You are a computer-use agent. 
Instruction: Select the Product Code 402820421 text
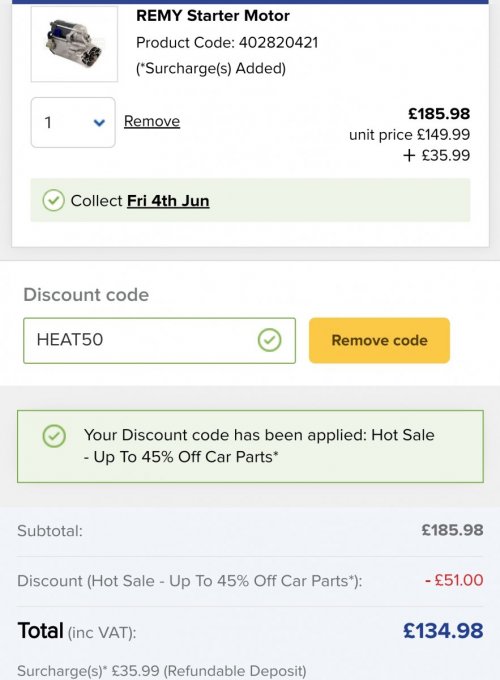227,42
